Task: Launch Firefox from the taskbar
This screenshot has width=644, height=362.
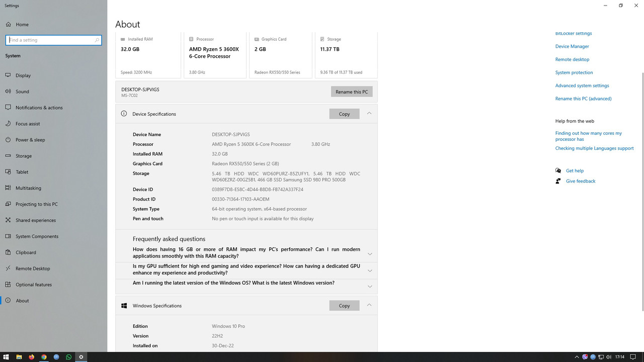Action: coord(32,357)
